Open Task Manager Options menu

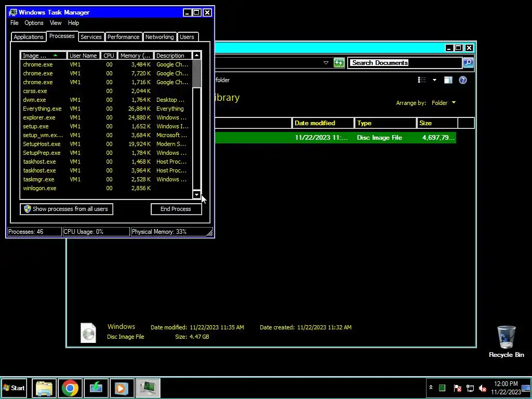click(x=34, y=23)
